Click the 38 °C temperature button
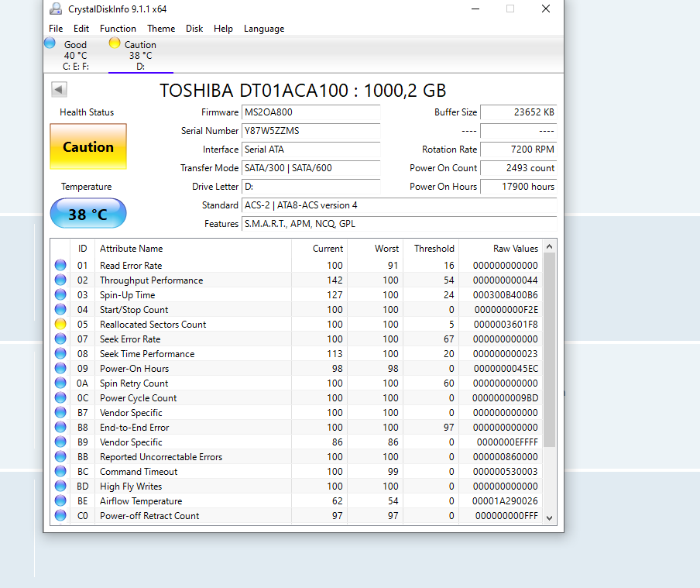This screenshot has height=588, width=700. coord(88,214)
